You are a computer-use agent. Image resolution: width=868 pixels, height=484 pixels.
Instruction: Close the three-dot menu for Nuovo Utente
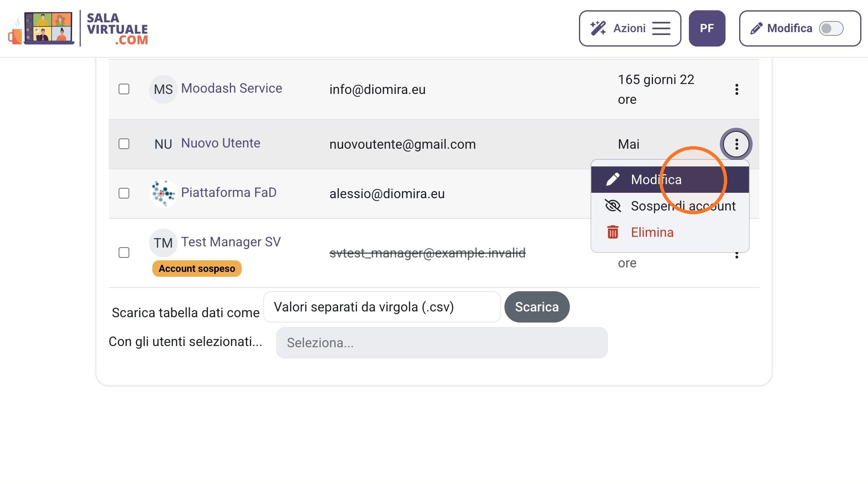(736, 144)
